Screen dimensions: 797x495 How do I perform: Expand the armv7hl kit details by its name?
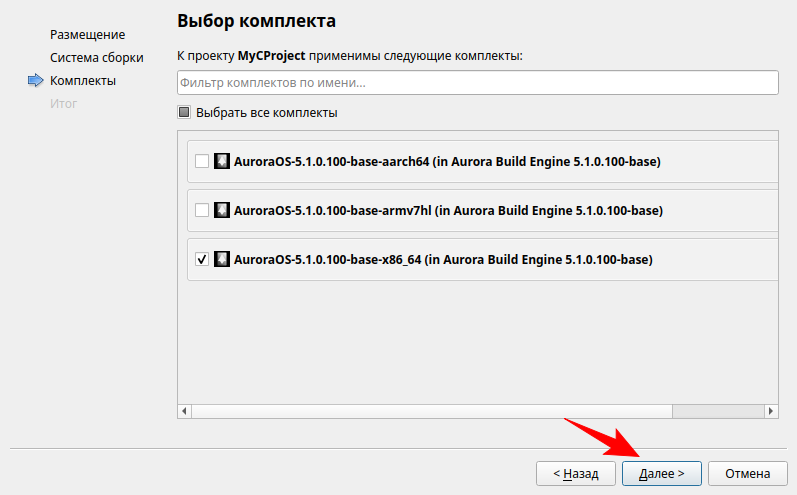[x=448, y=210]
